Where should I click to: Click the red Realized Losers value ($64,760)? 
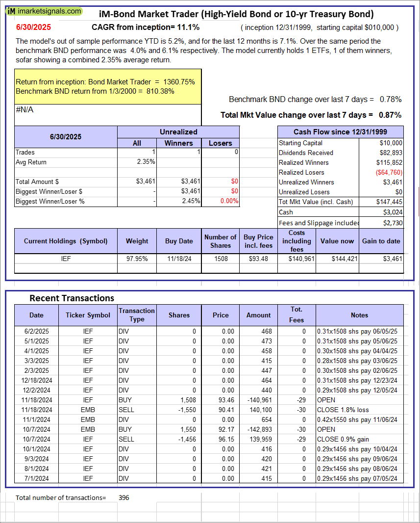[x=389, y=172]
